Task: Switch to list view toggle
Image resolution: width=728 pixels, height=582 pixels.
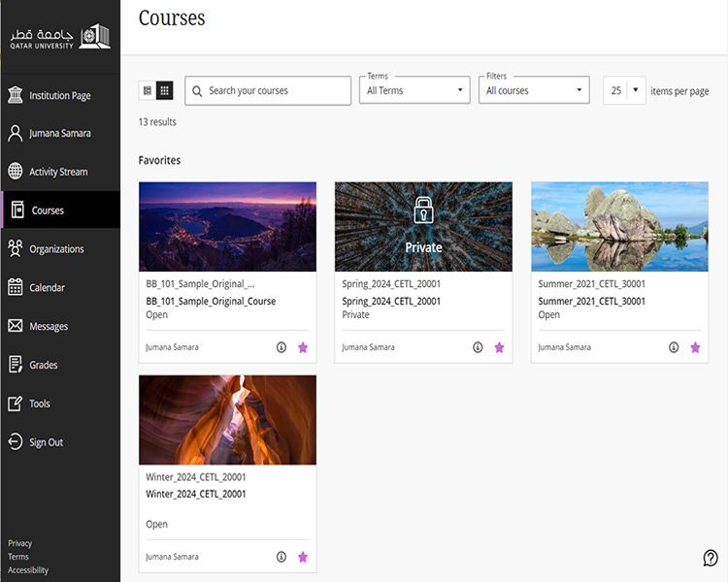Action: point(148,90)
